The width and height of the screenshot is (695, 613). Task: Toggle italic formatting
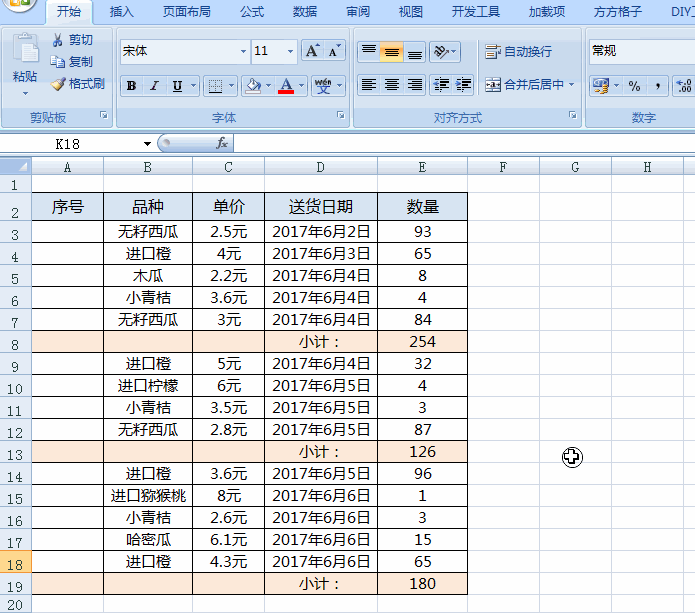[x=154, y=86]
